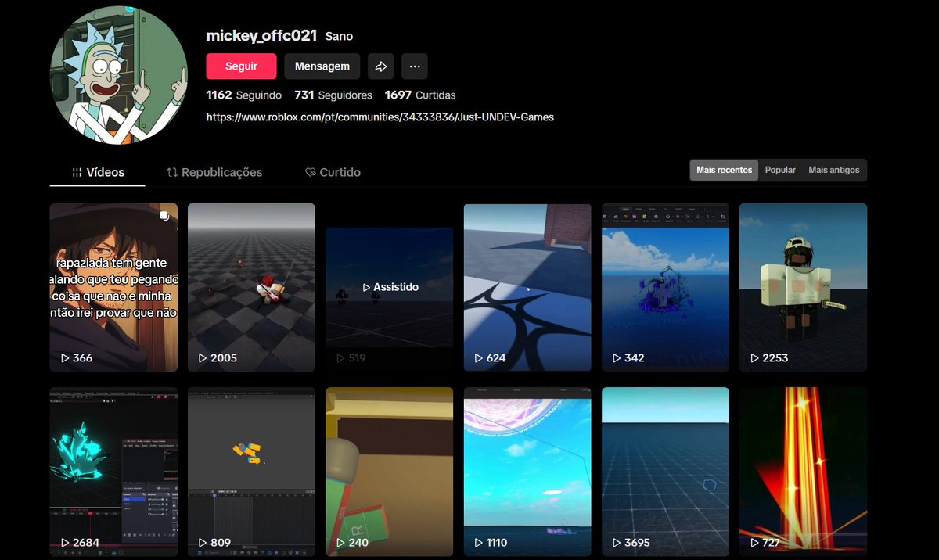Open the ocean video with 342 views
939x560 pixels.
tap(665, 287)
